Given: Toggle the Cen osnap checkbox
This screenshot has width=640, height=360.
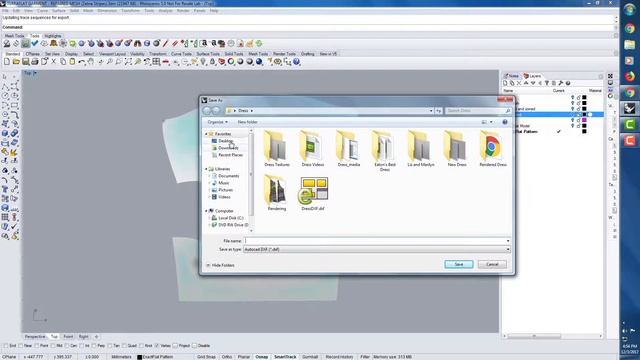Looking at the screenshot, I should click(67, 346).
